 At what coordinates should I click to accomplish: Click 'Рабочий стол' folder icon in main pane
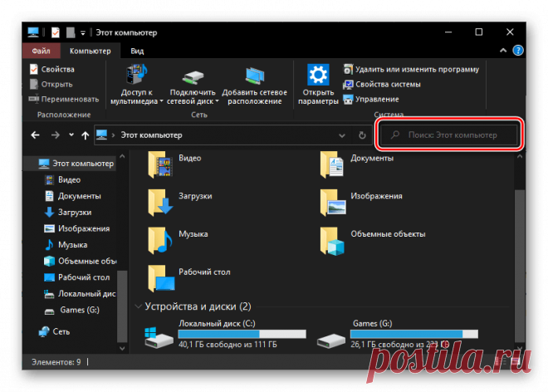(x=161, y=278)
